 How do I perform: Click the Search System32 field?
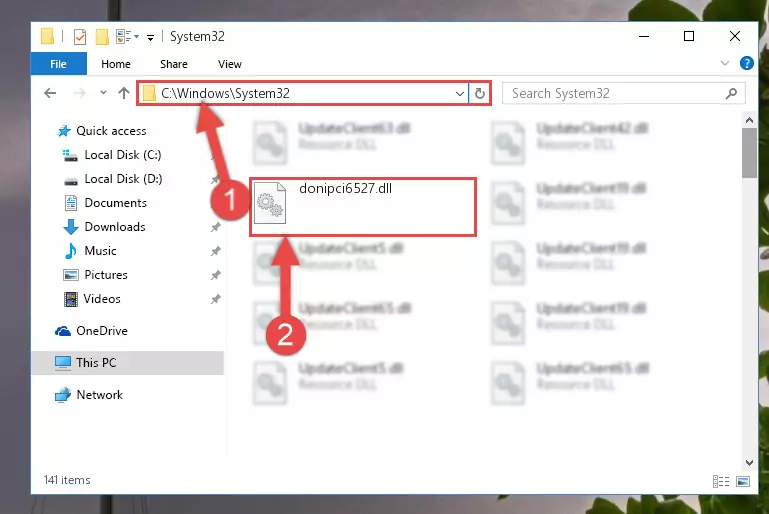[x=624, y=93]
